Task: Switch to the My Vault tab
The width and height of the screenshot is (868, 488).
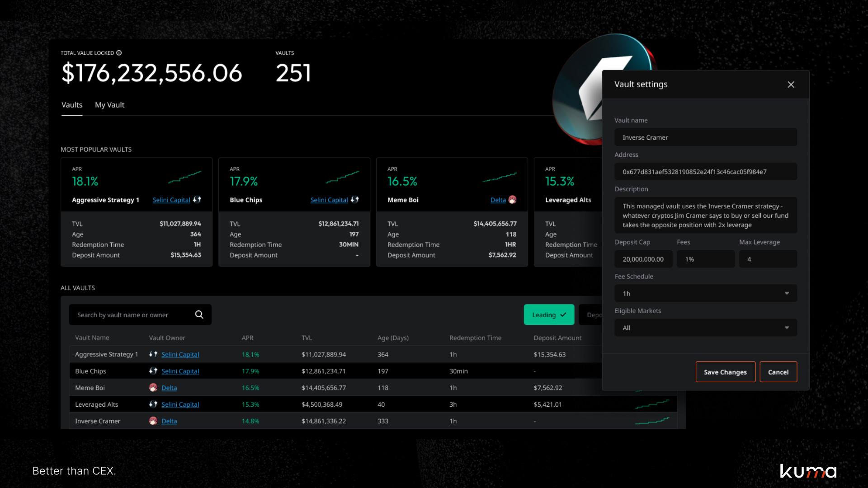Action: click(x=109, y=105)
